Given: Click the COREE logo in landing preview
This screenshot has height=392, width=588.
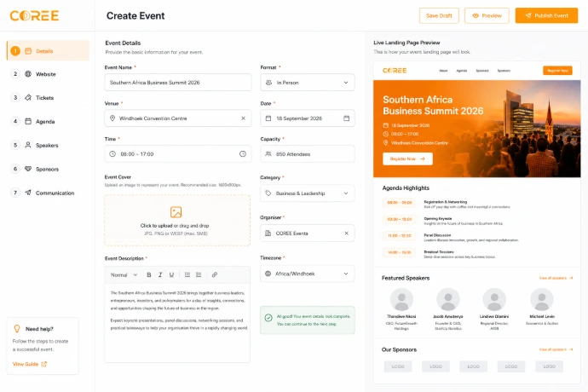Looking at the screenshot, I should pyautogui.click(x=394, y=71).
